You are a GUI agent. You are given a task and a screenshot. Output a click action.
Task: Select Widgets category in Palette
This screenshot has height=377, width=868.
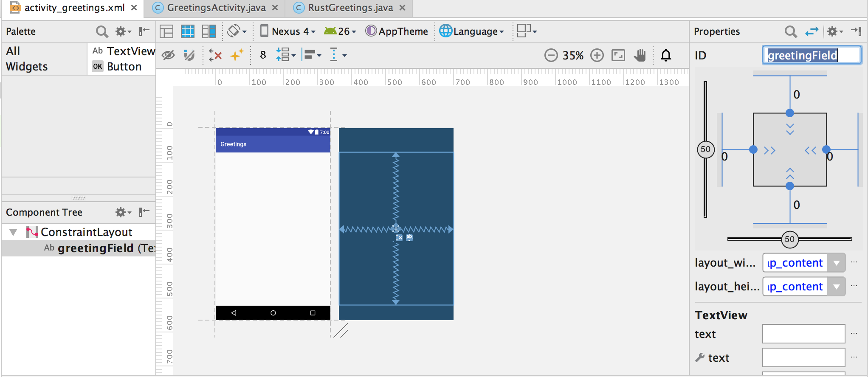click(x=27, y=67)
